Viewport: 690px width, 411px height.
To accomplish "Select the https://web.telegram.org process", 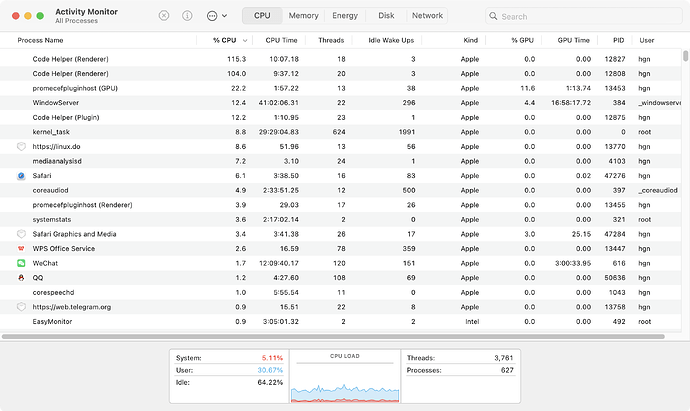I will point(72,307).
